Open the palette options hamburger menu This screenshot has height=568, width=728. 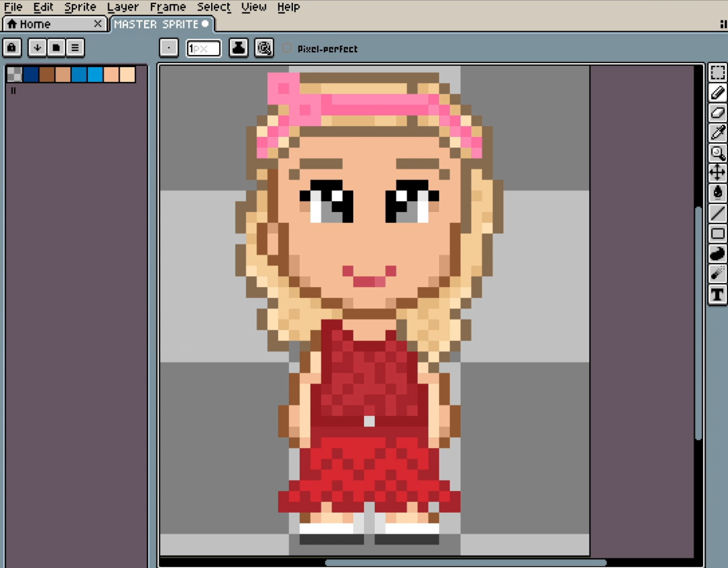(75, 48)
